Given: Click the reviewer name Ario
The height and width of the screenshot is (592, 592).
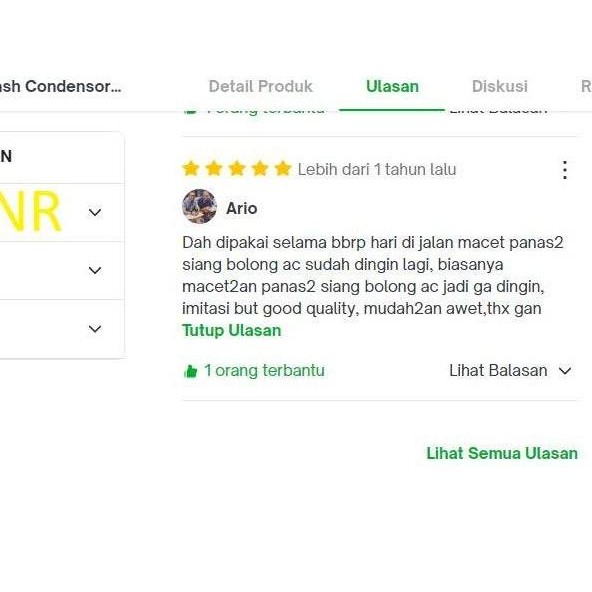Looking at the screenshot, I should pyautogui.click(x=242, y=208).
